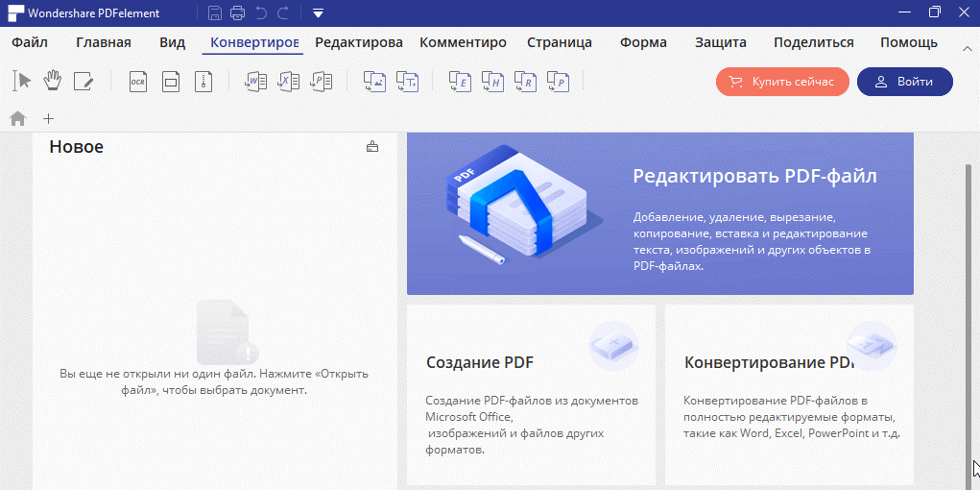Convert PDF to PowerPoint
Screen dimensions: 980x490
pyautogui.click(x=322, y=82)
